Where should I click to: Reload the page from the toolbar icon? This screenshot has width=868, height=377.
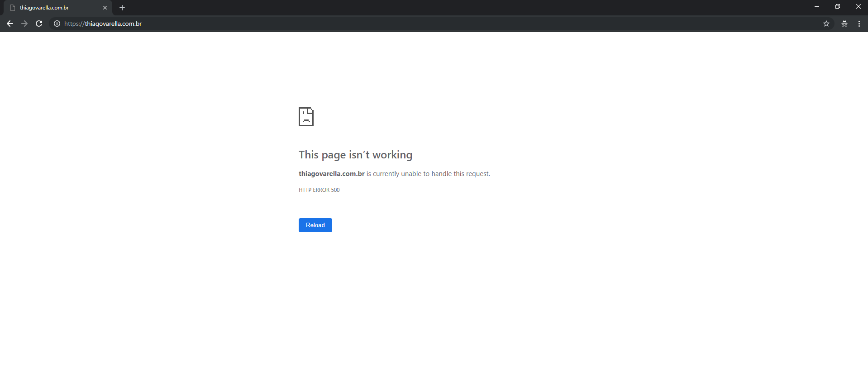[39, 24]
